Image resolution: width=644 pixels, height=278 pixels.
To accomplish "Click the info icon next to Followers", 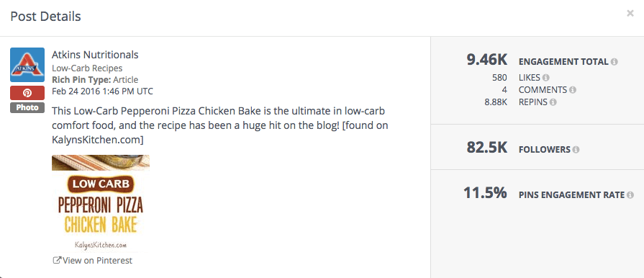I will tap(576, 149).
